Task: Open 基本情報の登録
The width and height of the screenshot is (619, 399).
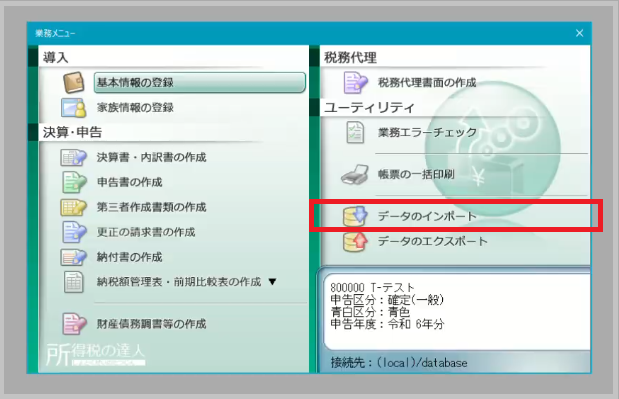Action: click(x=199, y=82)
